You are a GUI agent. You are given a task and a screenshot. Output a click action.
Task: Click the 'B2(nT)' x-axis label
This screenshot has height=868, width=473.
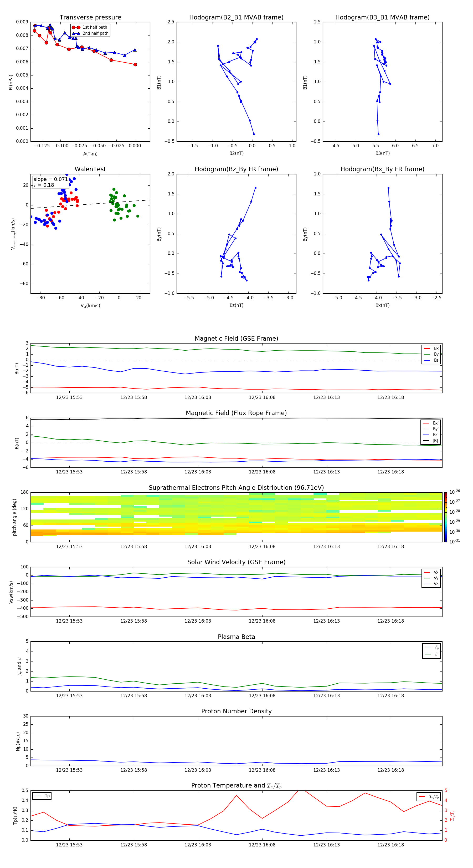pos(236,153)
